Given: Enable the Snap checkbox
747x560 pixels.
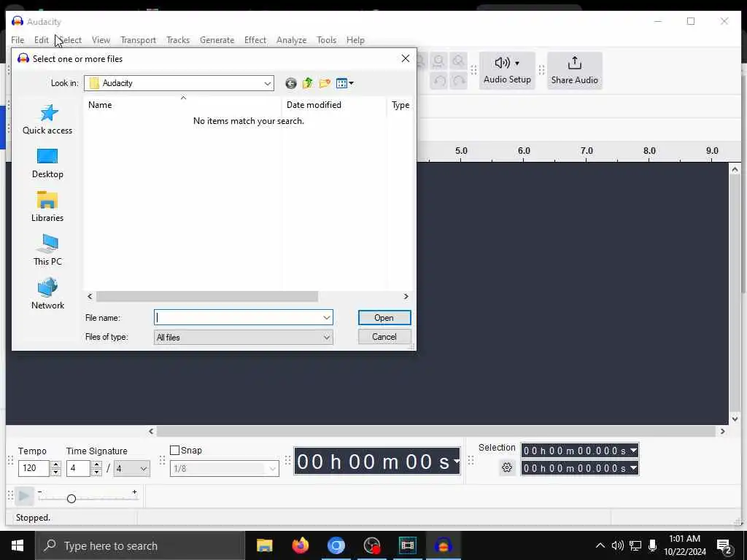Looking at the screenshot, I should tap(175, 451).
